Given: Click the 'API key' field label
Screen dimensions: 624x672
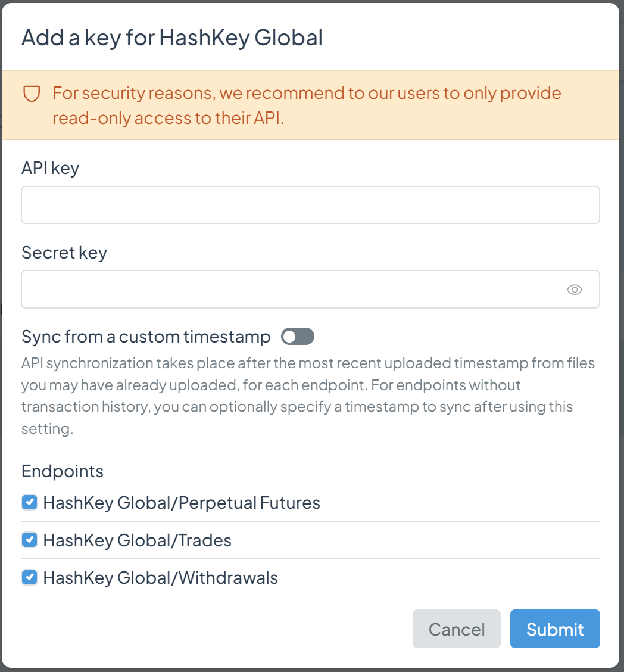Looking at the screenshot, I should coord(50,169).
